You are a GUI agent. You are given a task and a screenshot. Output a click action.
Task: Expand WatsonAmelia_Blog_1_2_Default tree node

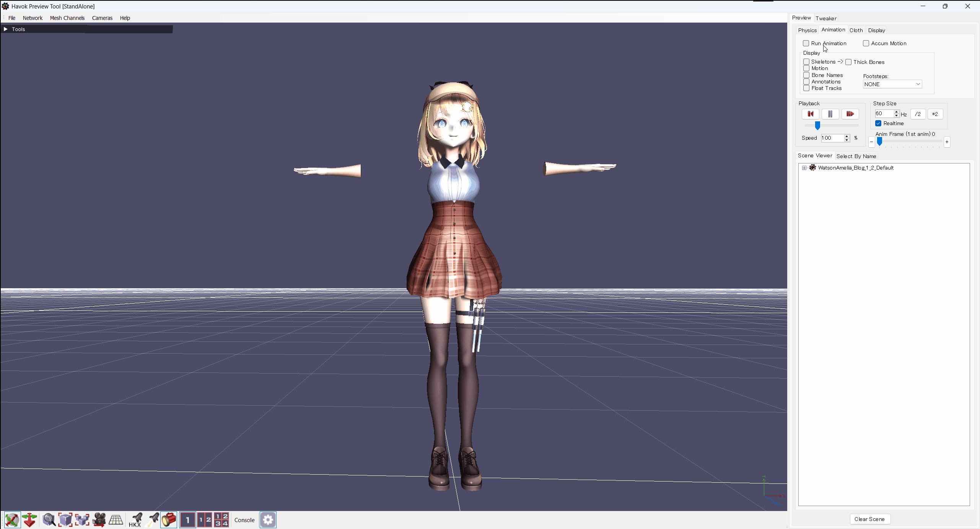click(804, 168)
